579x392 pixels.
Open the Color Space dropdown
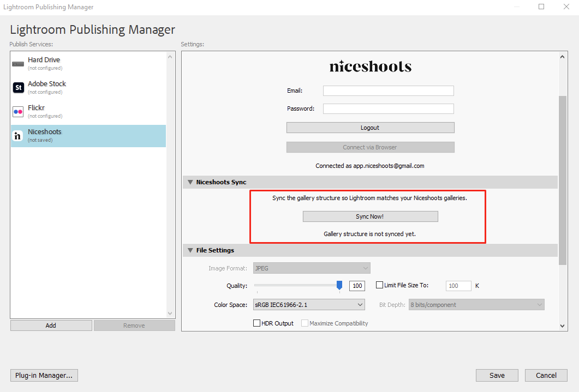click(309, 305)
